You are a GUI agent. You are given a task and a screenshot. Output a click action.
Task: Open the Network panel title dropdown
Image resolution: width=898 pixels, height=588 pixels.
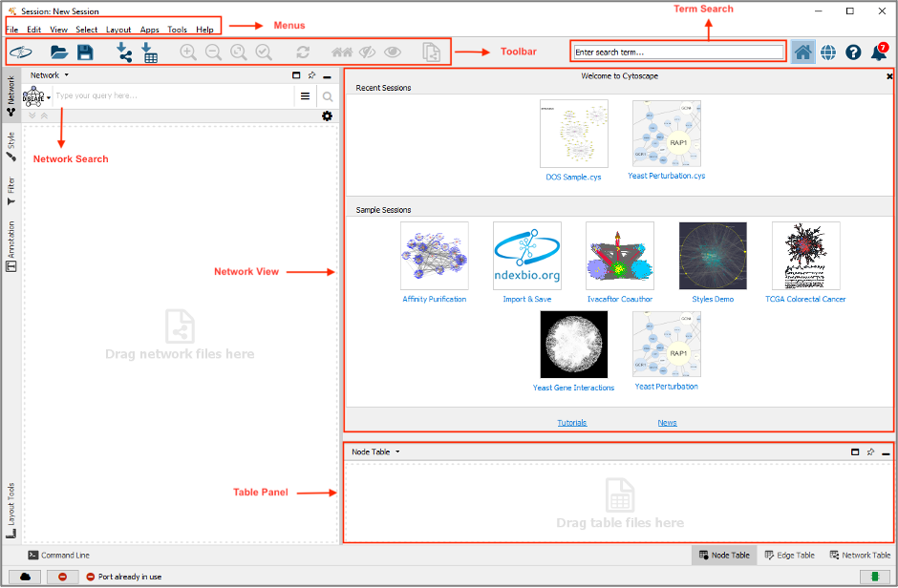(50, 75)
